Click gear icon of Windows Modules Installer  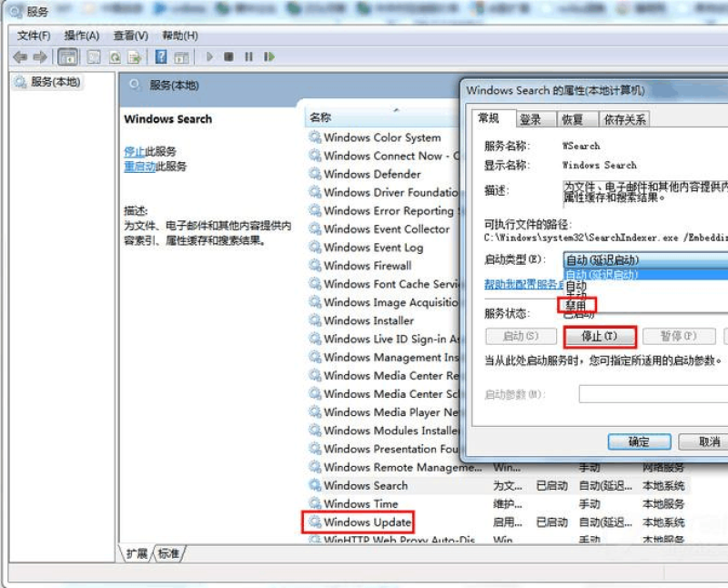pos(315,431)
